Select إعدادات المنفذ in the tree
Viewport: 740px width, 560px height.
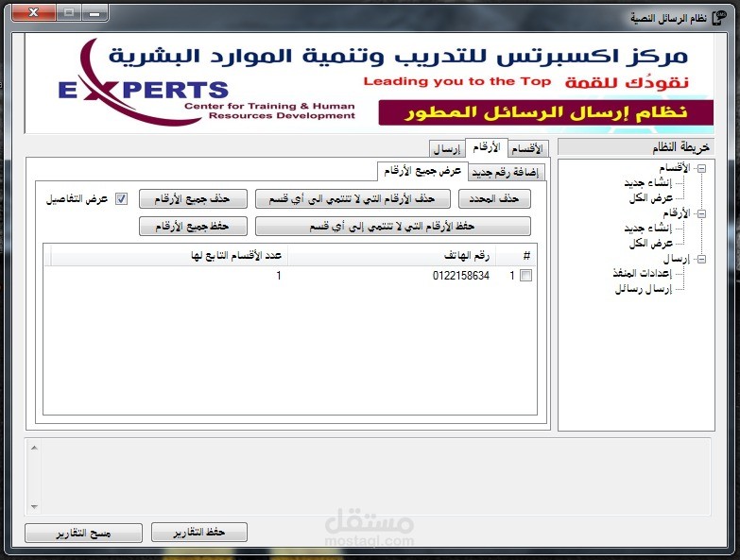[x=642, y=274]
